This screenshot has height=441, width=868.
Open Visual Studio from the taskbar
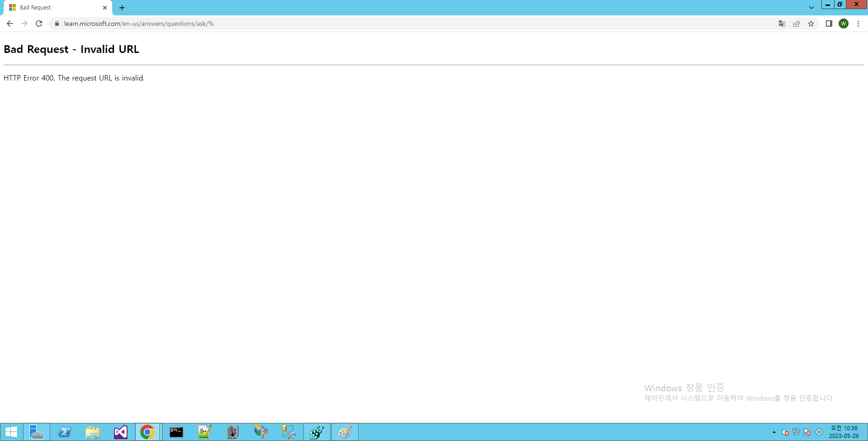120,432
